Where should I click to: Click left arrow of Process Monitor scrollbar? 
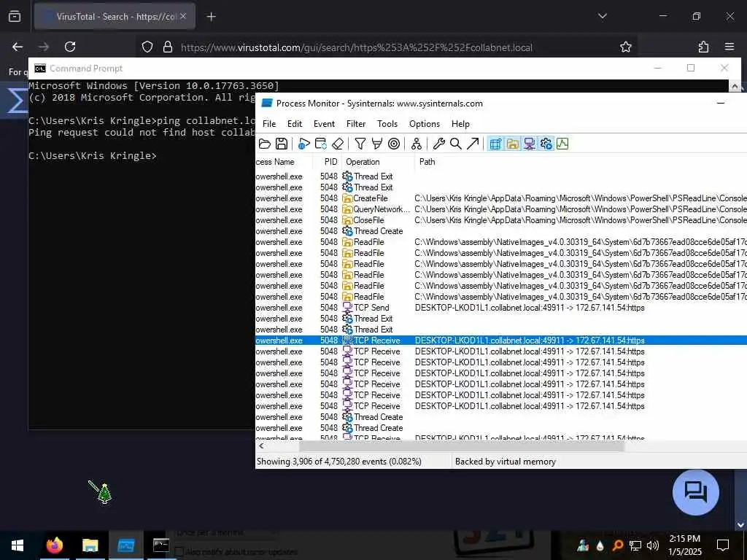pos(261,446)
